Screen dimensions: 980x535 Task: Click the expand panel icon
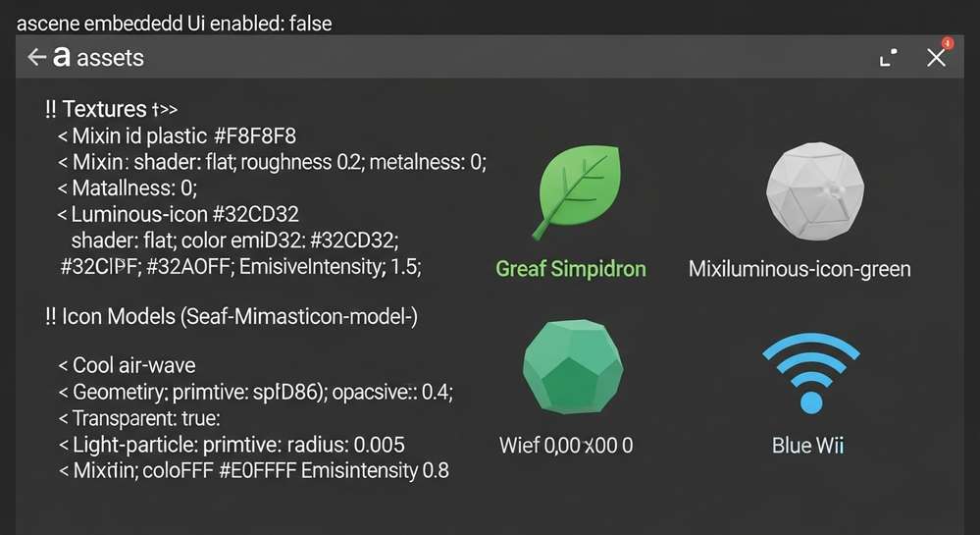[888, 58]
